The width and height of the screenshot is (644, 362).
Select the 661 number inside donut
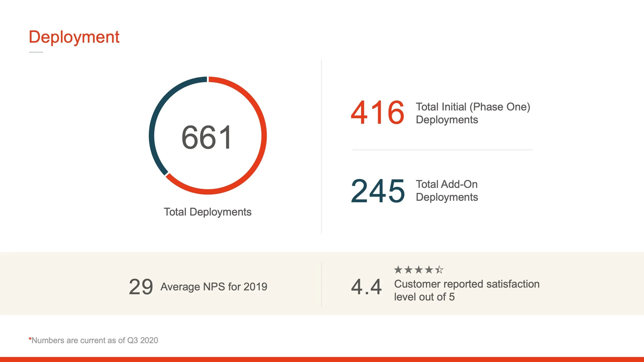tap(207, 137)
